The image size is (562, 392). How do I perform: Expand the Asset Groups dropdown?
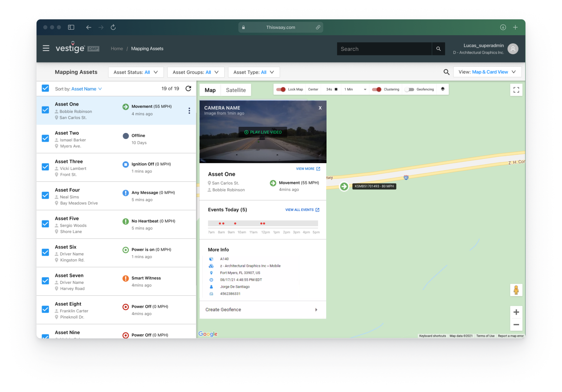[196, 72]
